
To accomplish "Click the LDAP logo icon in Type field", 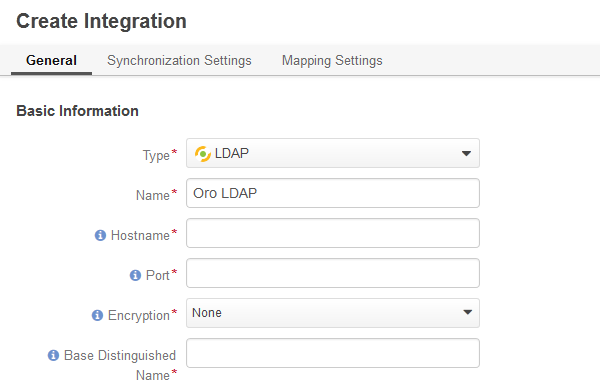I will [203, 154].
